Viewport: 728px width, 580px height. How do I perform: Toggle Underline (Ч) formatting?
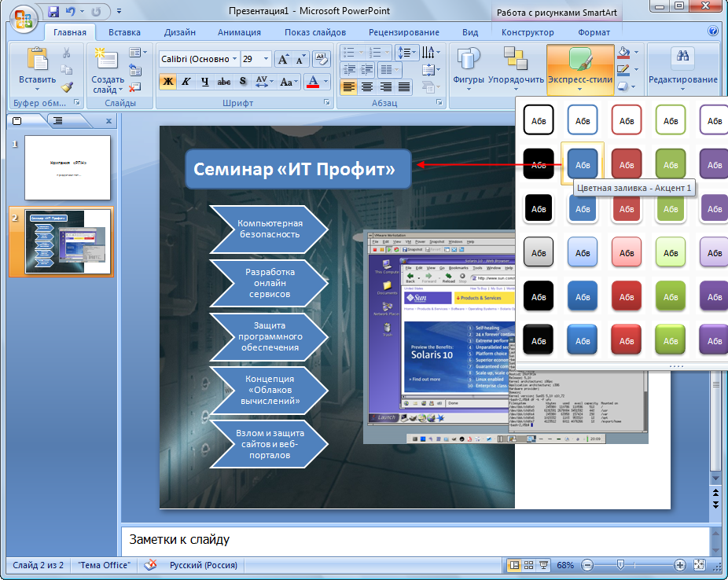point(204,82)
